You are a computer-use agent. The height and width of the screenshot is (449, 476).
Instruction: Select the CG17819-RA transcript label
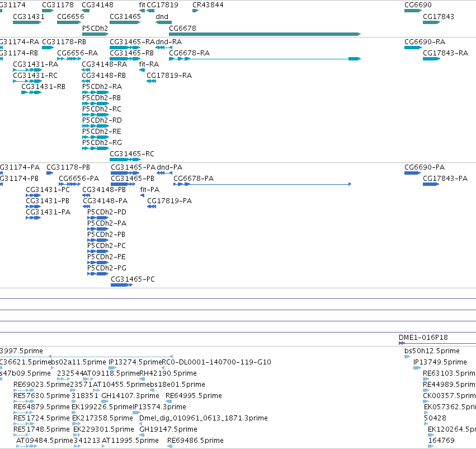169,76
